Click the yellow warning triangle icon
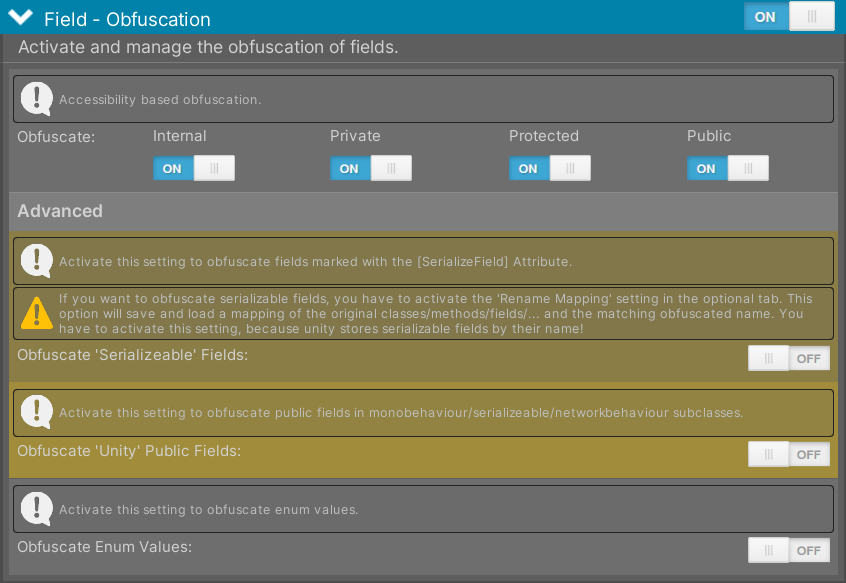This screenshot has width=846, height=583. (36, 313)
